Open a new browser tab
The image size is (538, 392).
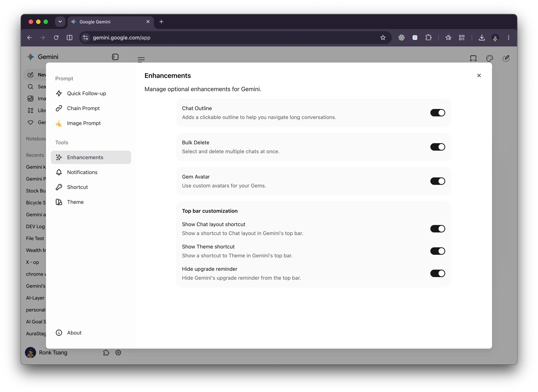pos(161,22)
